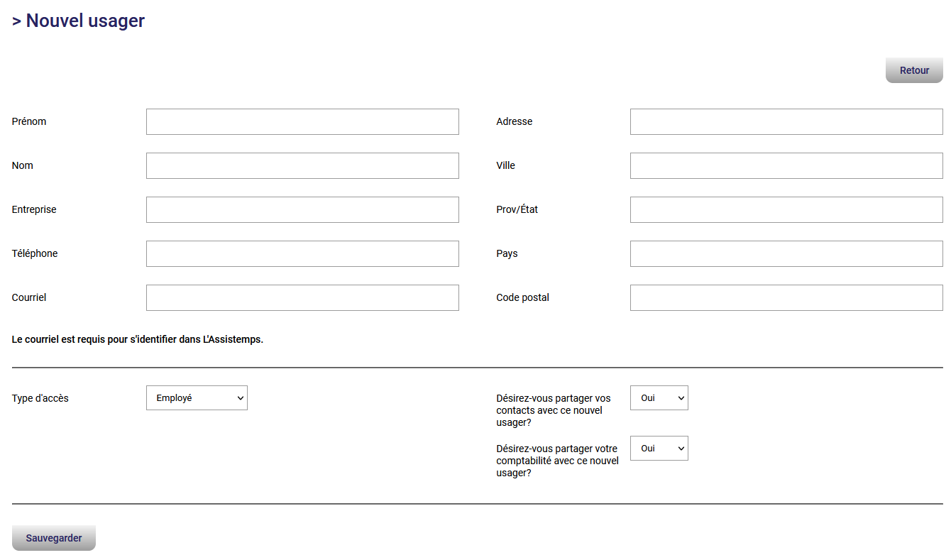Focus the Prov/État field
The image size is (951, 560).
pyautogui.click(x=786, y=210)
